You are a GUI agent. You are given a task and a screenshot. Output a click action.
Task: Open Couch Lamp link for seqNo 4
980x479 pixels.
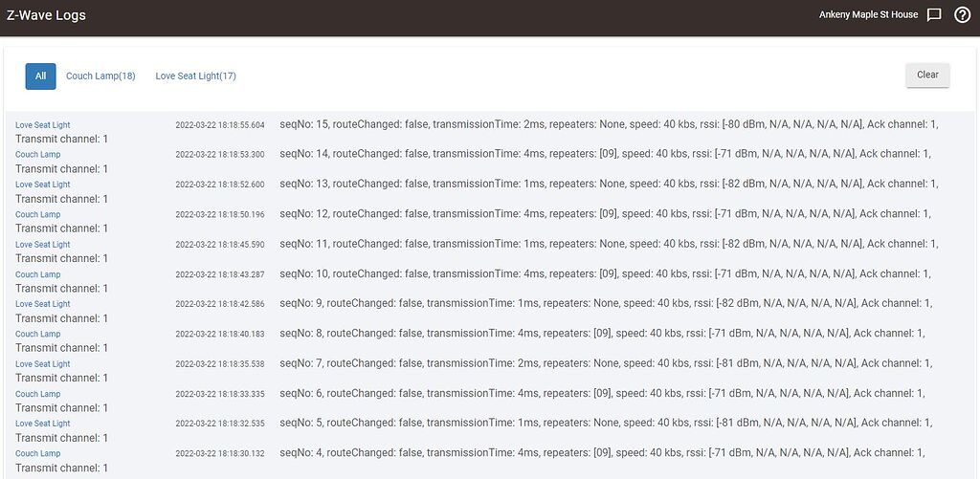point(37,453)
